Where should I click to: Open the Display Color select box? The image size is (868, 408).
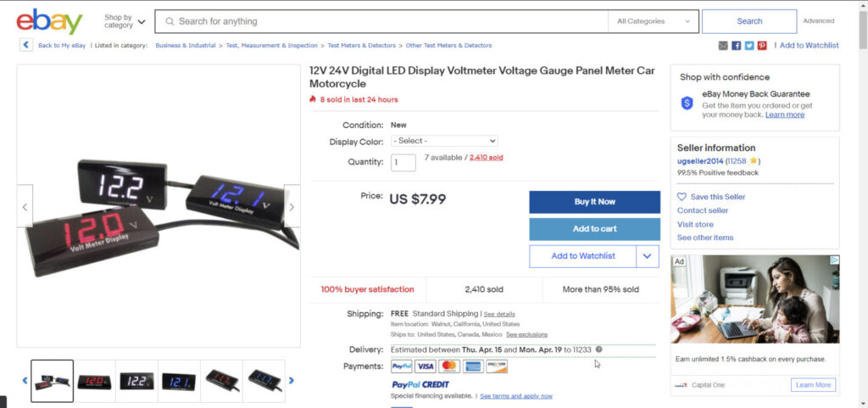click(444, 141)
